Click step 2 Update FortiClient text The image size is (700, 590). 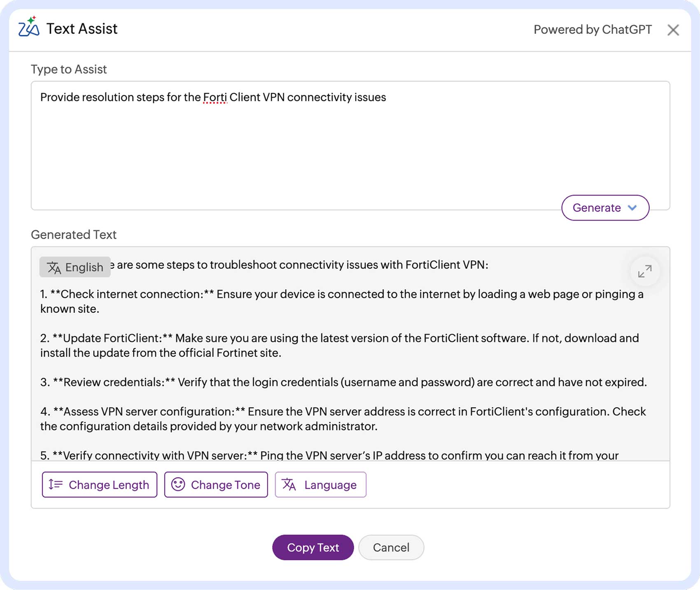(x=340, y=346)
